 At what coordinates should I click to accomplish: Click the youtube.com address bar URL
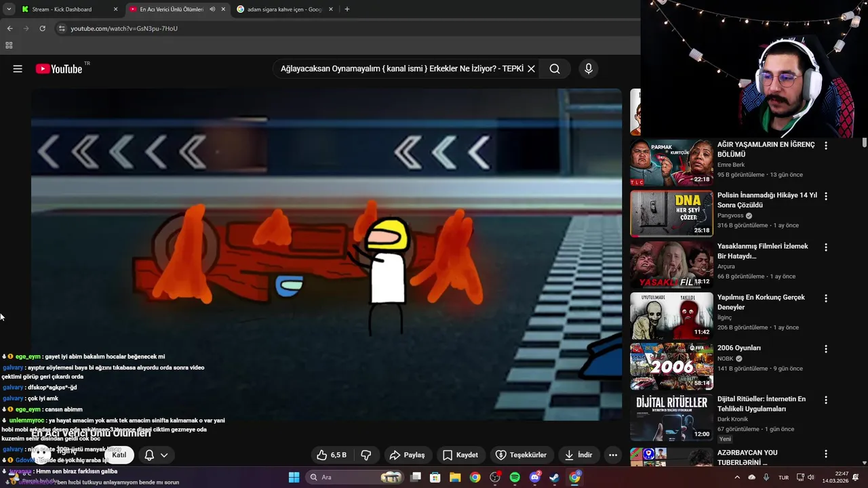(124, 28)
